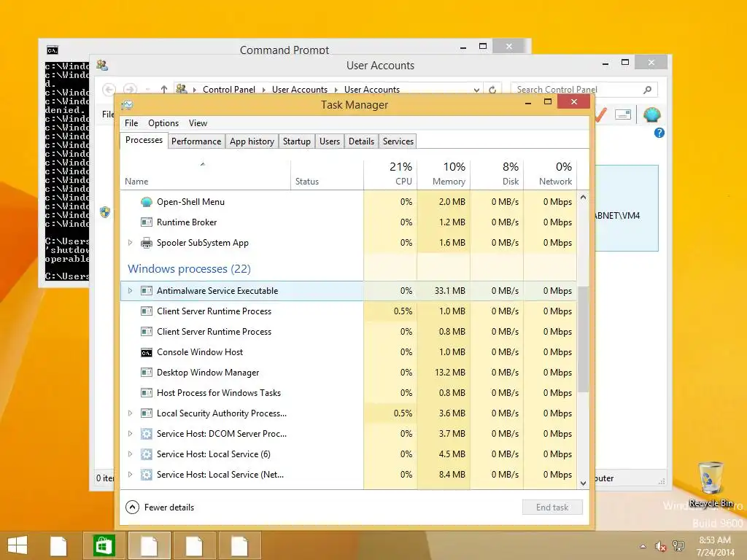The image size is (747, 560).
Task: Expand Antimalware Service Executable row
Action: click(130, 291)
